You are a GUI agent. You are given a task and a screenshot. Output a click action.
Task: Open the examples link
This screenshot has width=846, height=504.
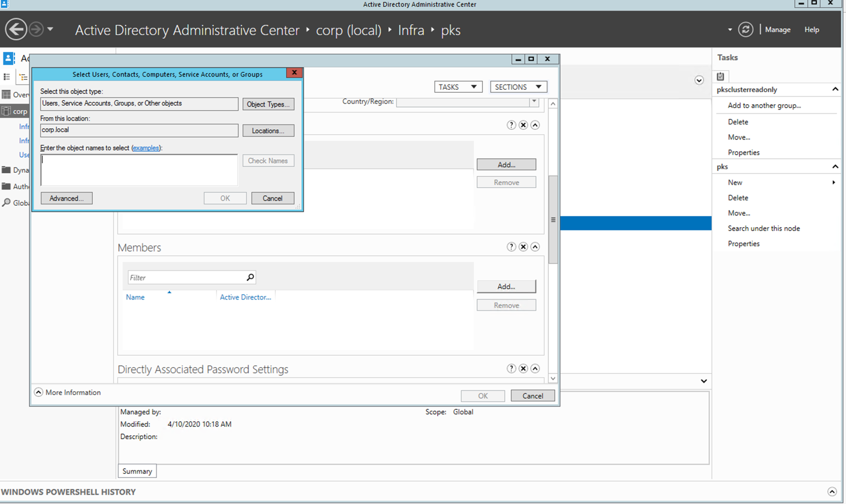click(x=145, y=148)
